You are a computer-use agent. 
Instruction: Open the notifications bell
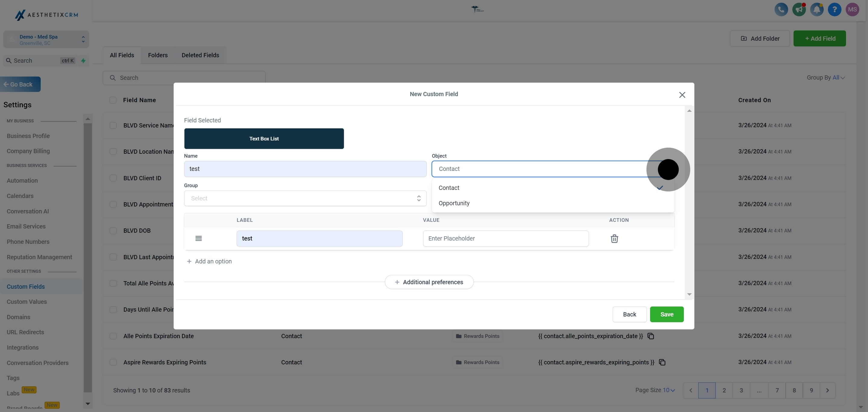click(816, 9)
